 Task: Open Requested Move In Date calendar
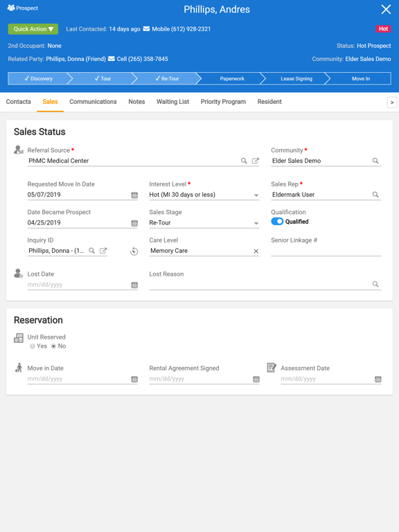(x=134, y=195)
